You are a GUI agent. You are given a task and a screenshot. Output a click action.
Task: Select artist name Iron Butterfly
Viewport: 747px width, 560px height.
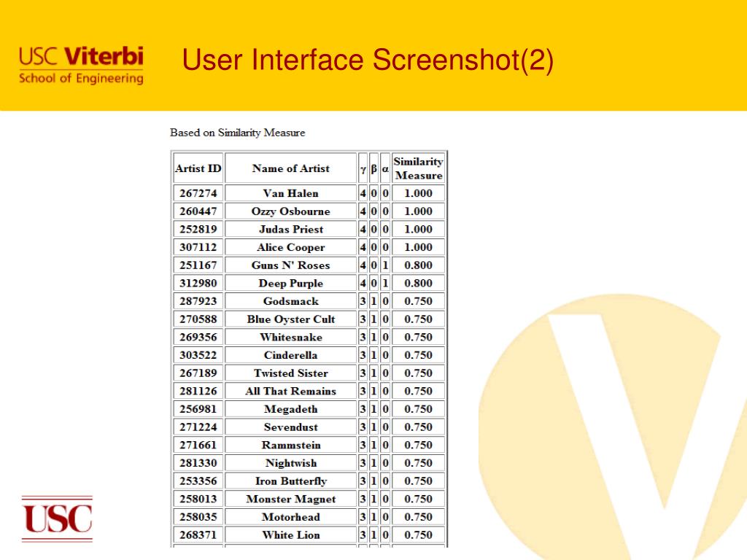point(290,481)
